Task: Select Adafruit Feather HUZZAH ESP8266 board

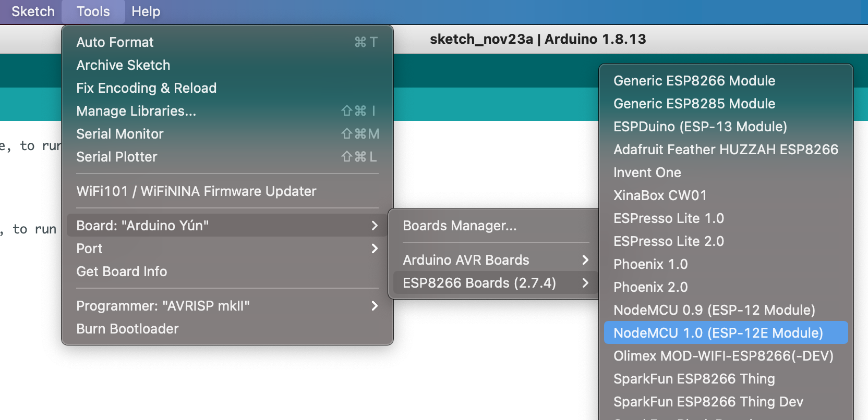Action: (726, 150)
